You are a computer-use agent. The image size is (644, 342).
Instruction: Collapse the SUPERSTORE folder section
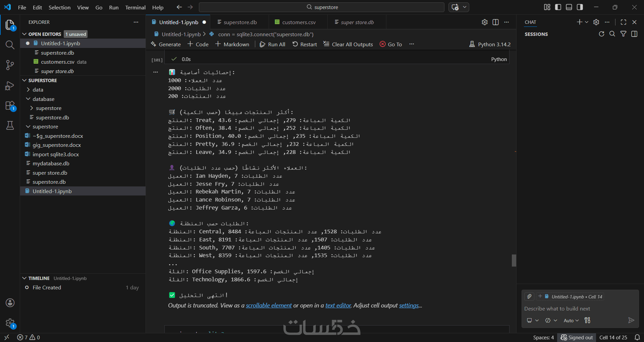[24, 80]
